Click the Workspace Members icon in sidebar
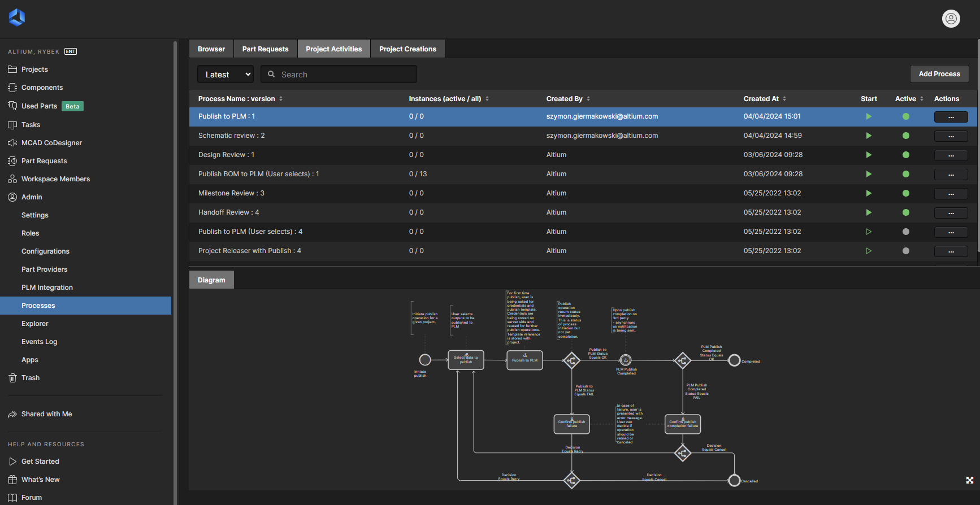Viewport: 980px width, 505px height. (12, 179)
